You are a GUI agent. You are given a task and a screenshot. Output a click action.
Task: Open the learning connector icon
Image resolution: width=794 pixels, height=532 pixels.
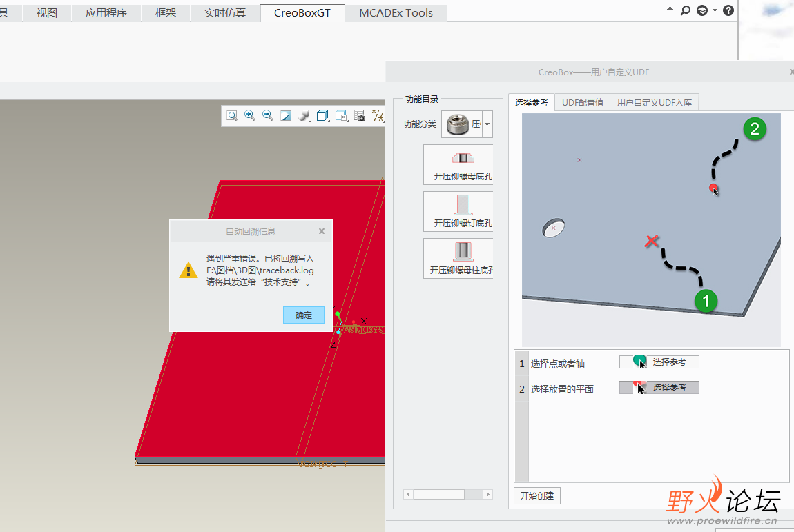tap(702, 10)
